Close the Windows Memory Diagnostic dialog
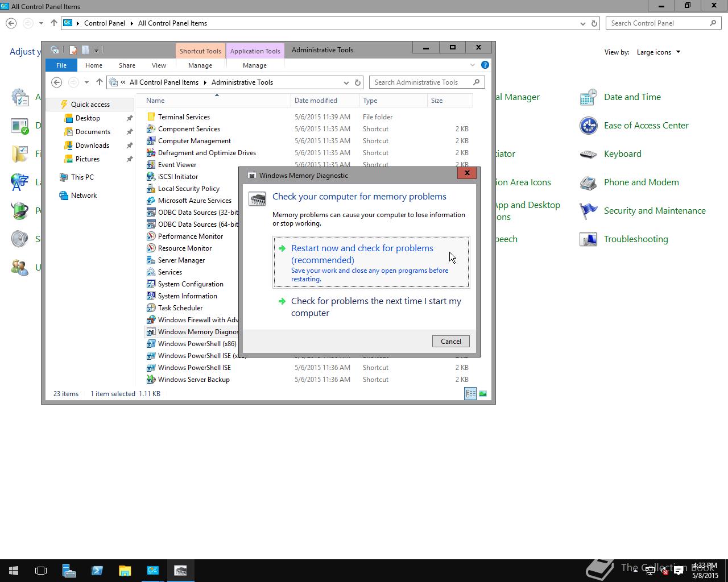 467,173
